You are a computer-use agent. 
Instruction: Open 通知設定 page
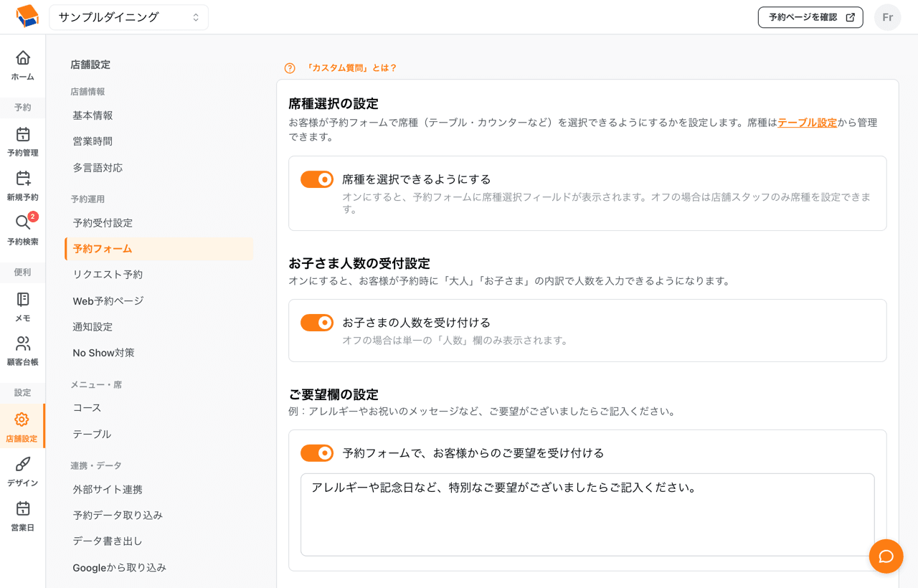pos(93,327)
